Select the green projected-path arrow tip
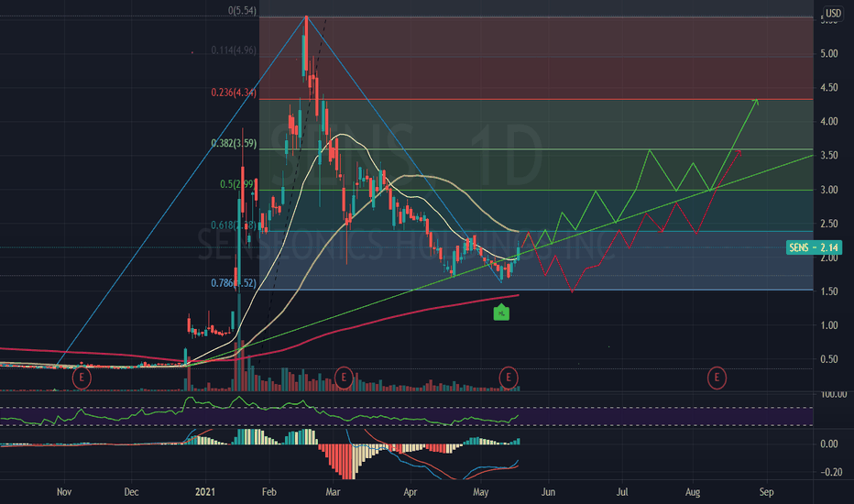The width and height of the screenshot is (854, 504). tap(756, 101)
